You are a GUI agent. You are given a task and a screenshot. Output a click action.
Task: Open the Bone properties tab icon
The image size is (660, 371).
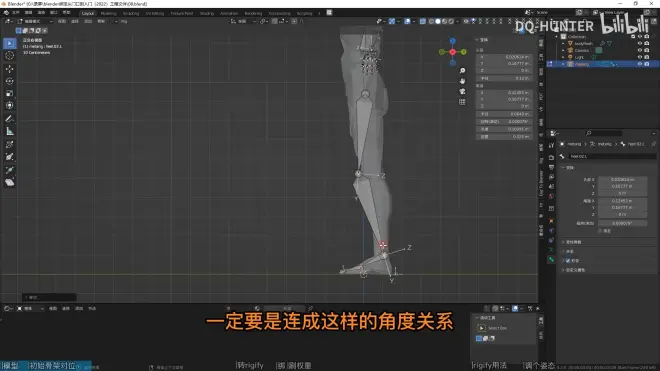(551, 260)
